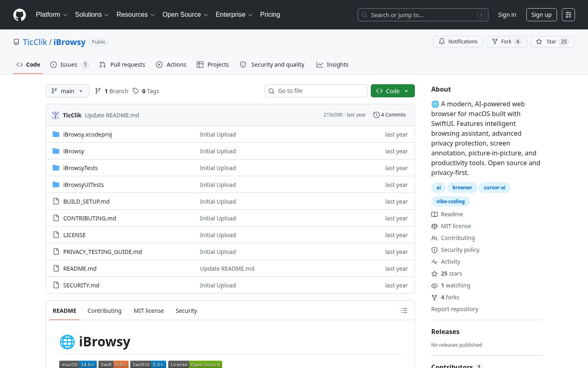
Task: Click the SwiftUI 5.0+ badge
Action: click(148, 364)
